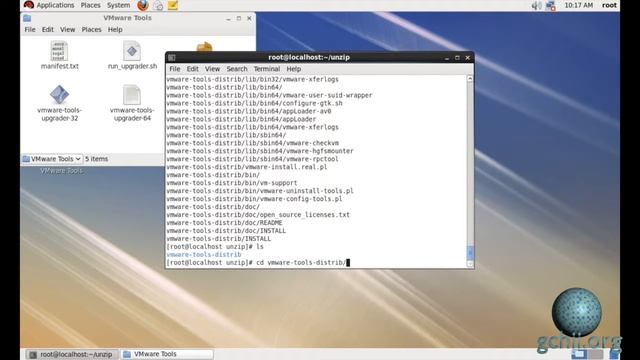Image resolution: width=640 pixels, height=360 pixels.
Task: Open the VMware Tools location dropdown
Action: 52,159
